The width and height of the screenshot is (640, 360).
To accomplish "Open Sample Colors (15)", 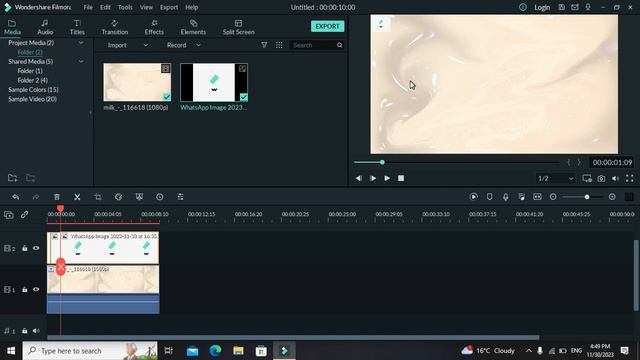I will 33,89.
